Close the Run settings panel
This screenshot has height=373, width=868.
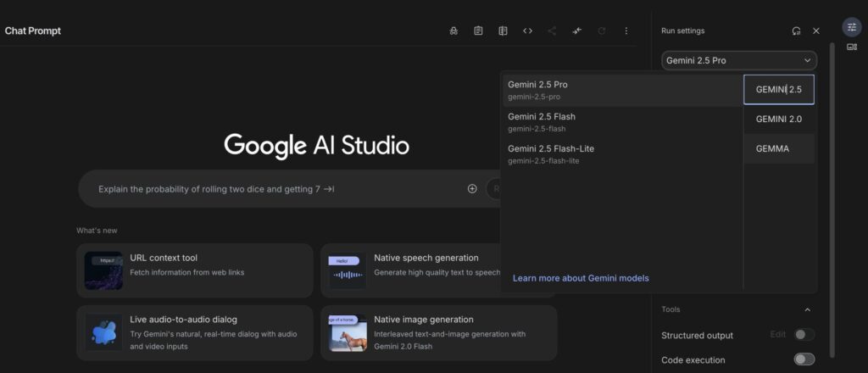pyautogui.click(x=816, y=31)
